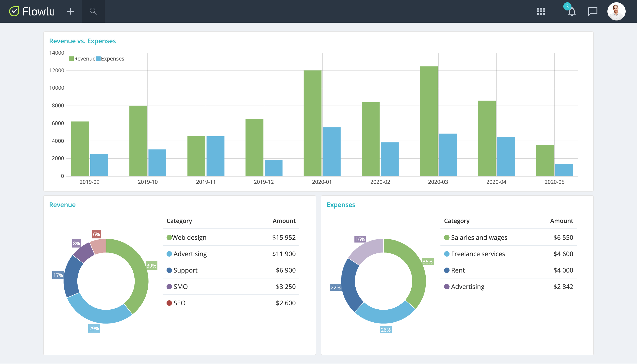Toggle the SEO category legend marker
Screen dimensions: 637x364
169,303
